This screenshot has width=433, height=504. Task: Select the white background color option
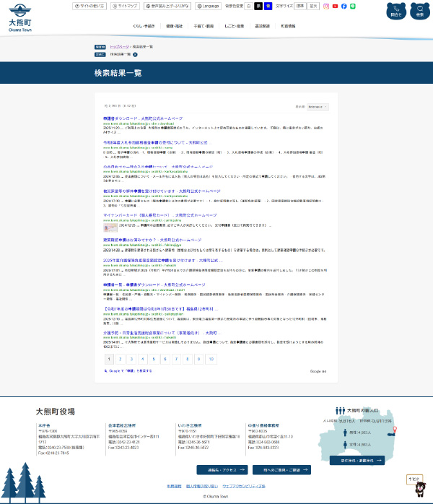coord(249,6)
